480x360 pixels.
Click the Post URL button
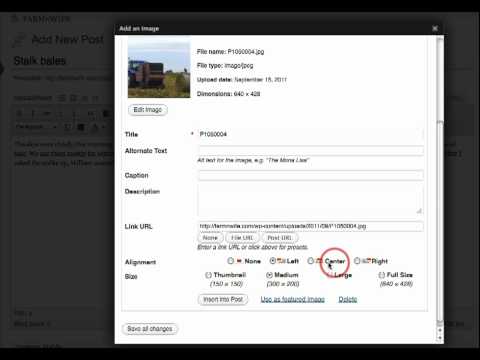pyautogui.click(x=279, y=238)
